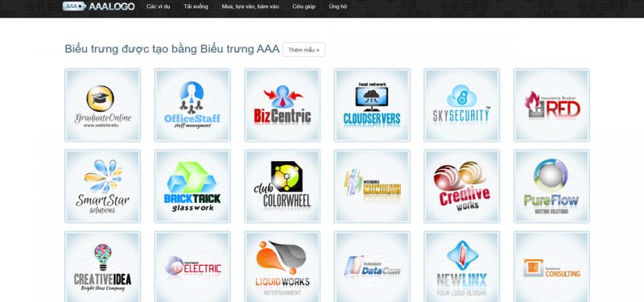This screenshot has height=302, width=644.
Task: Open the Creative Works logo thumbnail
Action: click(461, 186)
